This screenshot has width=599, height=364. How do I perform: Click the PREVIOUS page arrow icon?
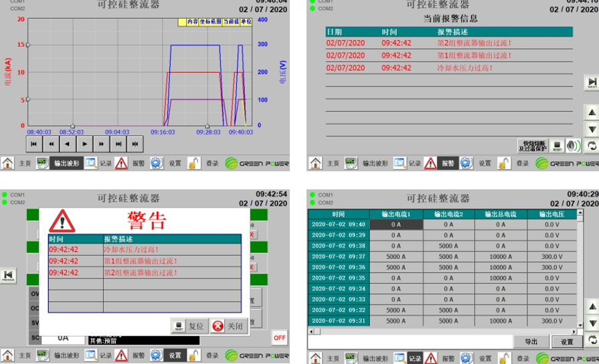click(x=8, y=276)
